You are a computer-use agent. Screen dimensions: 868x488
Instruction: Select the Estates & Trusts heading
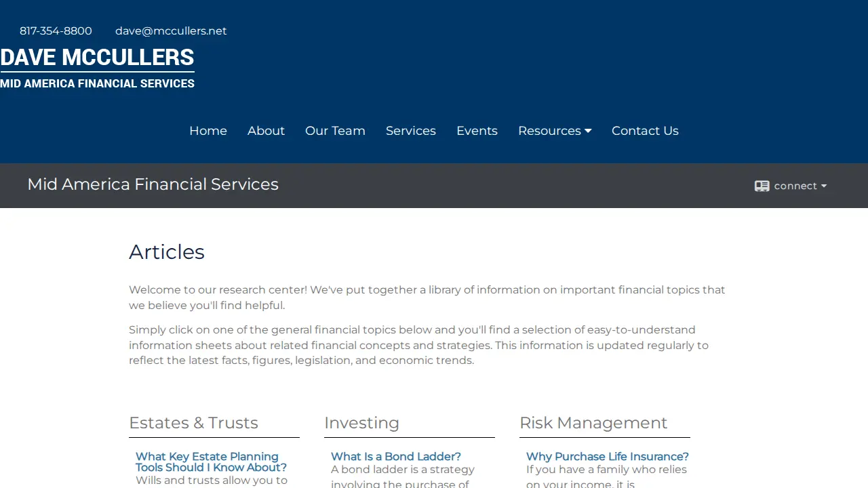[x=193, y=423]
